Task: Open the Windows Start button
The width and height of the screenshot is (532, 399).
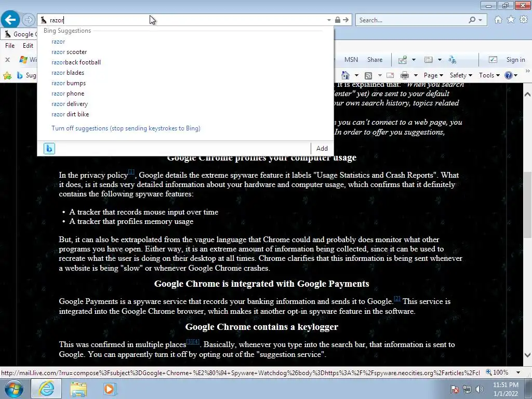Action: (14, 389)
